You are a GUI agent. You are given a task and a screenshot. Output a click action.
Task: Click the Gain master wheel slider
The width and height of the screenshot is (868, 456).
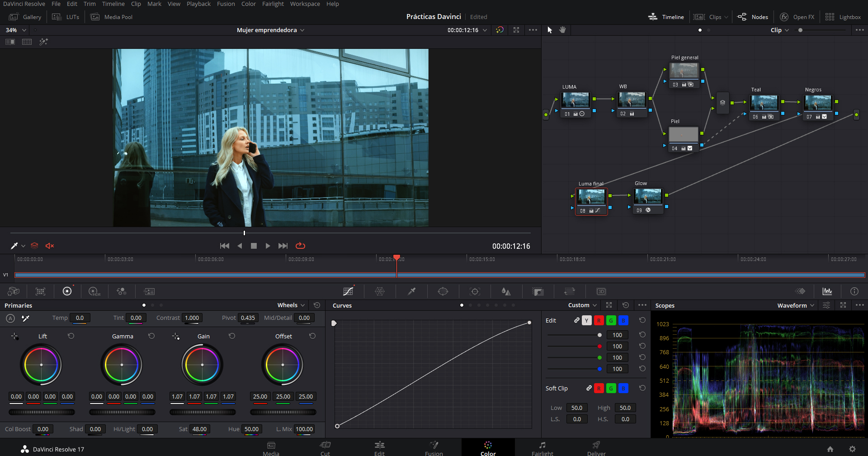point(203,412)
